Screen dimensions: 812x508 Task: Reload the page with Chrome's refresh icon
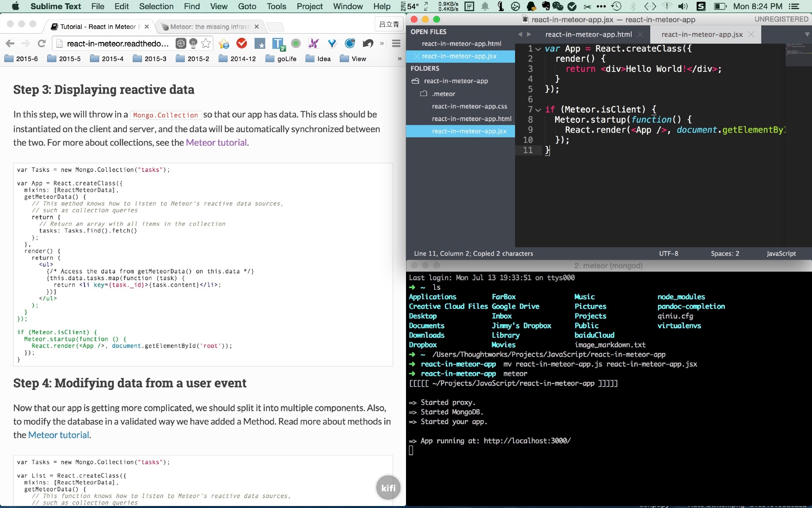[42, 44]
